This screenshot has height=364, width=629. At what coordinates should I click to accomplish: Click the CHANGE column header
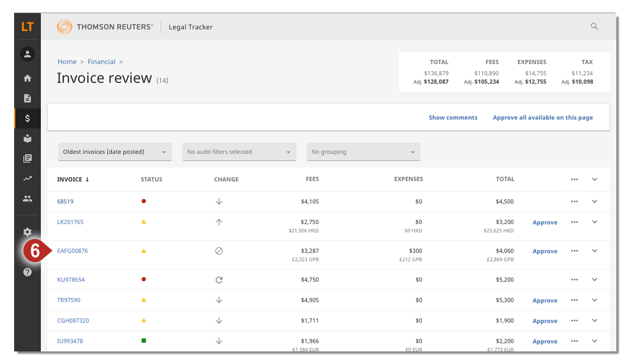click(226, 179)
